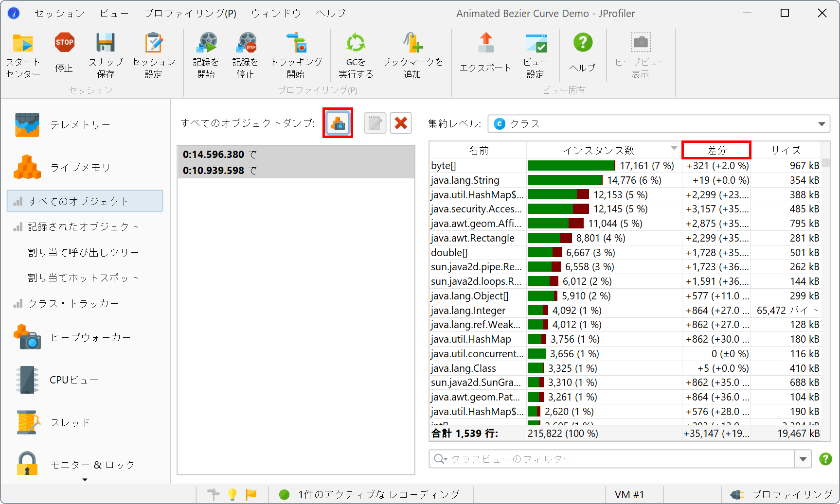This screenshot has height=504, width=840.
Task: Open ビュー設定 view settings
Action: click(536, 55)
